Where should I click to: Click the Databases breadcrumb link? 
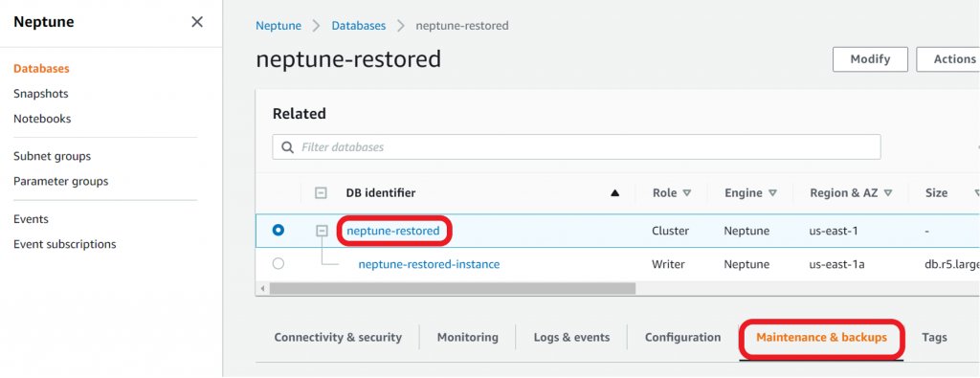click(358, 26)
